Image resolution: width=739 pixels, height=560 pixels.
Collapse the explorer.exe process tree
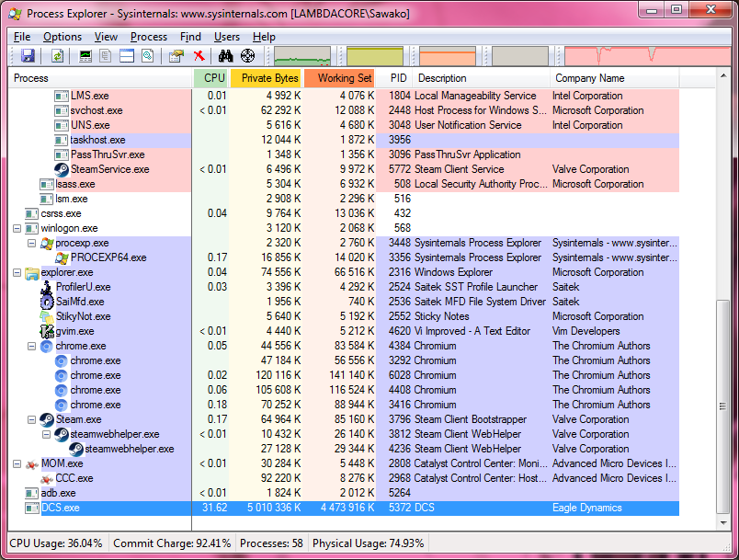(17, 272)
